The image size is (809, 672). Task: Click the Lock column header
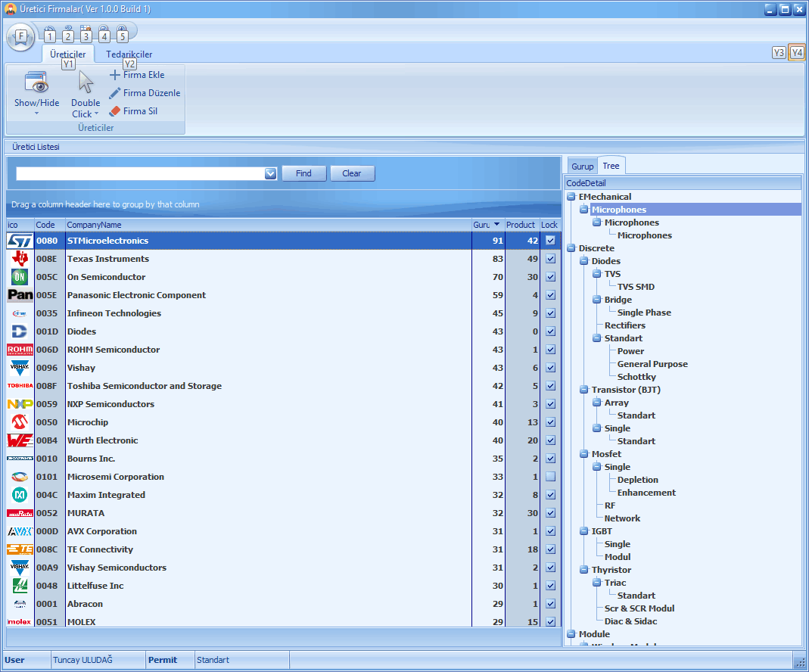(x=549, y=225)
